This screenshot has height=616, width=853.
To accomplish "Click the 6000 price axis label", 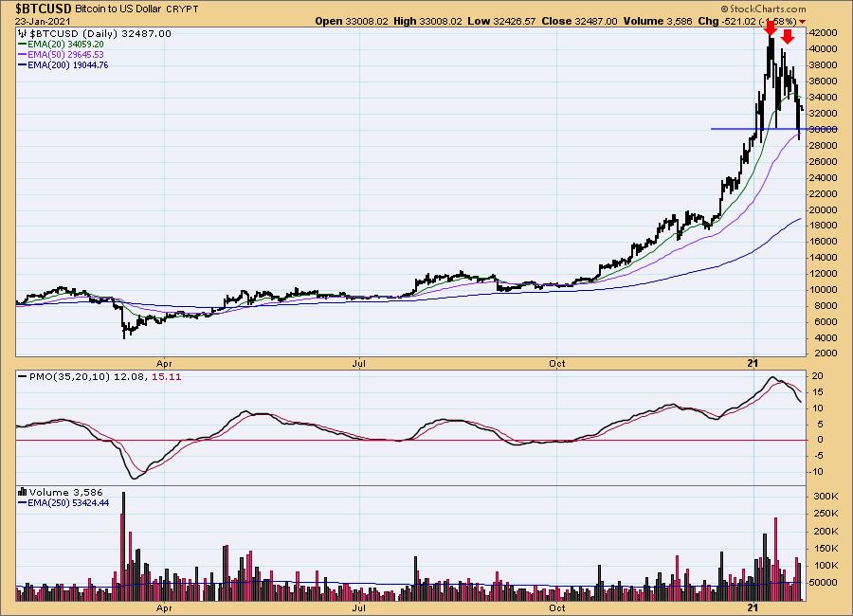I will (826, 321).
